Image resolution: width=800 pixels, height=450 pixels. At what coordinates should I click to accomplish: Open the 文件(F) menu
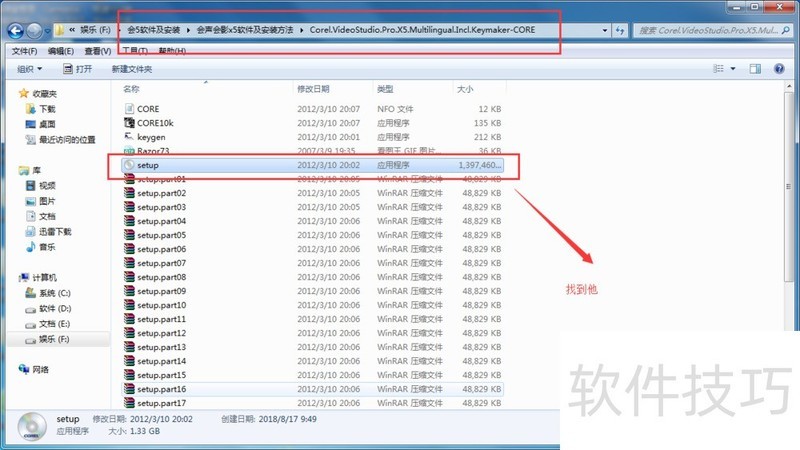24,51
